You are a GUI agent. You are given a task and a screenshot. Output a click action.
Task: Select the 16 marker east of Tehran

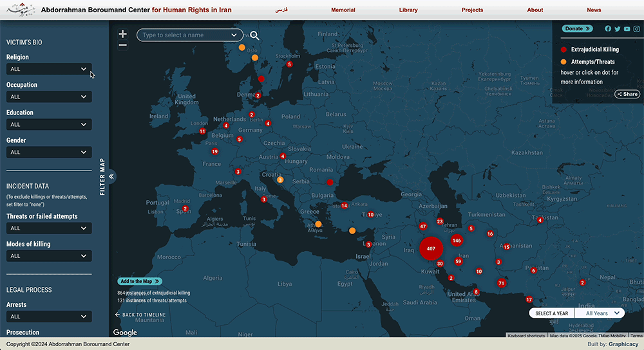point(490,234)
